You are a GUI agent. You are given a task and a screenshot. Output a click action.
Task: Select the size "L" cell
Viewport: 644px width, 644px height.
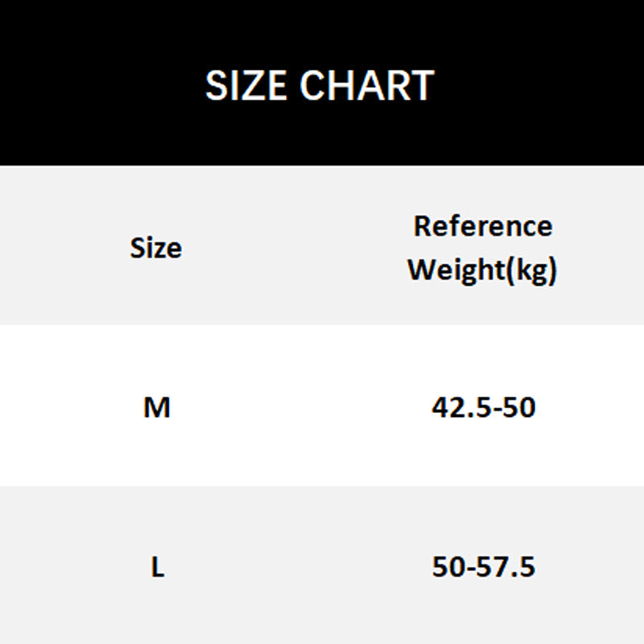pyautogui.click(x=158, y=568)
